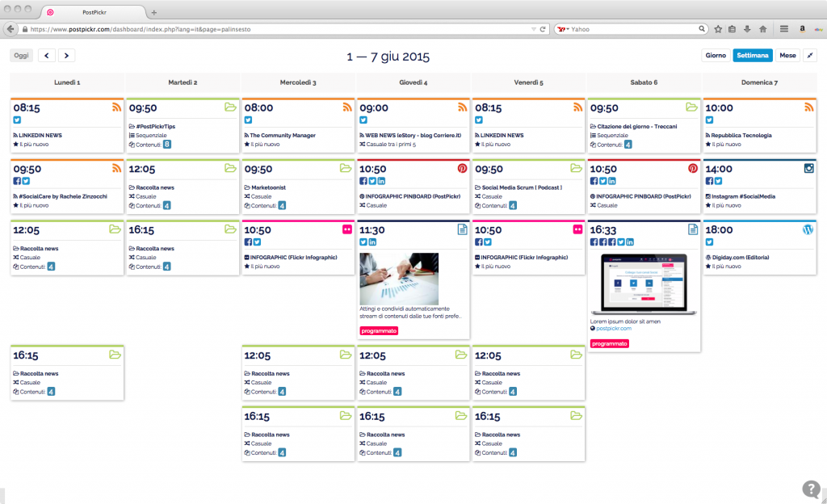Click the Flickr icon on Mercoledì 10:50 card
Image resolution: width=827 pixels, height=504 pixels.
pyautogui.click(x=347, y=229)
